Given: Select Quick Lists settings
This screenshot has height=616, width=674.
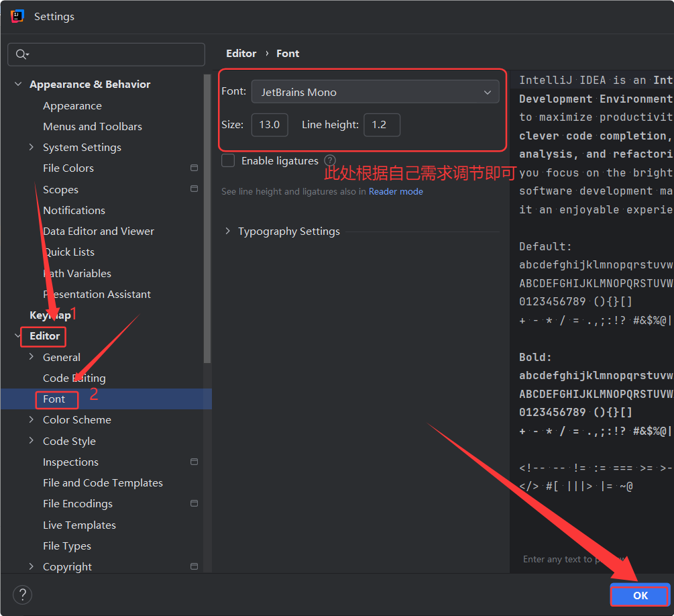Looking at the screenshot, I should [69, 252].
